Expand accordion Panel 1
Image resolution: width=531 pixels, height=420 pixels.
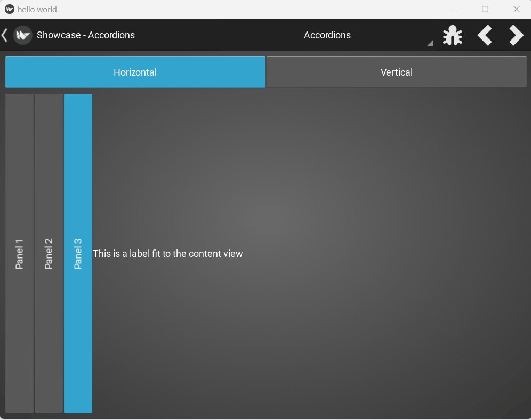tap(19, 254)
